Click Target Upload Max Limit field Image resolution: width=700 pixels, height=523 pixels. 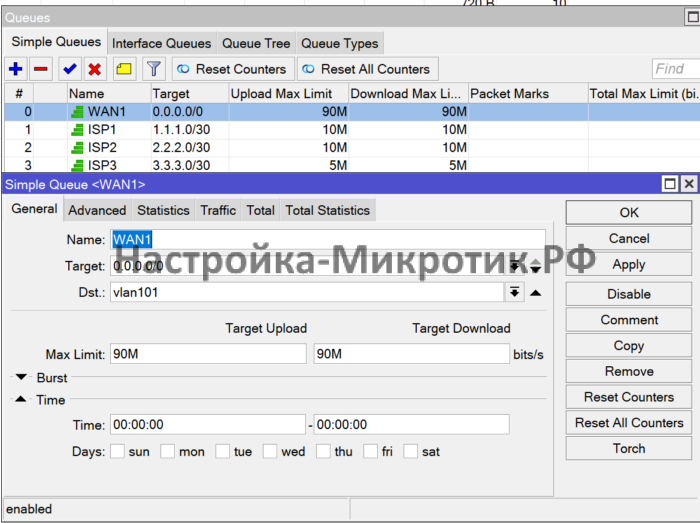(x=208, y=354)
